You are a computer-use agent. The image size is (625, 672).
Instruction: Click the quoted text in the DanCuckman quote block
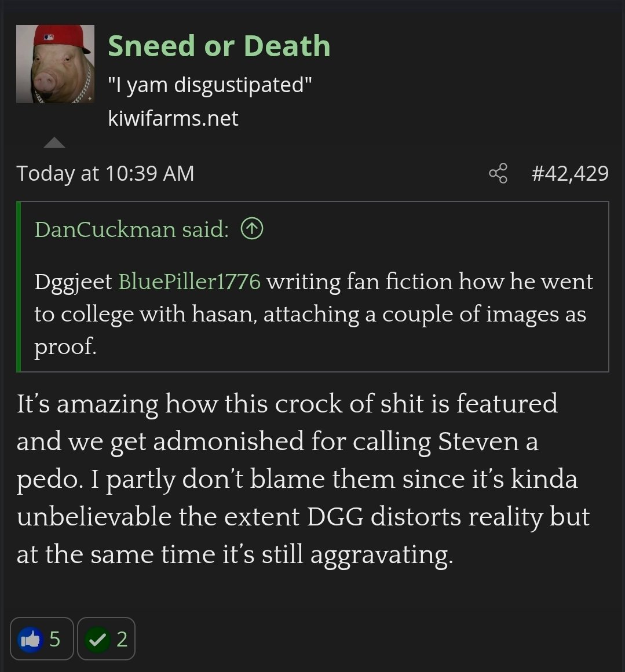point(313,314)
